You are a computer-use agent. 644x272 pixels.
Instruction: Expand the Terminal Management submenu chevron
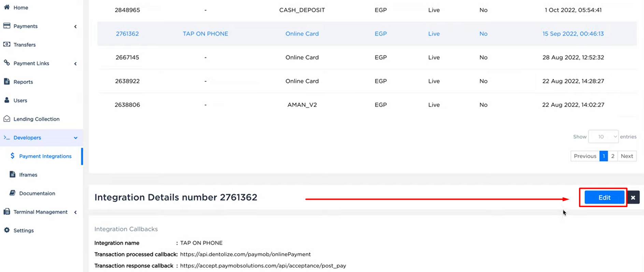click(x=75, y=212)
